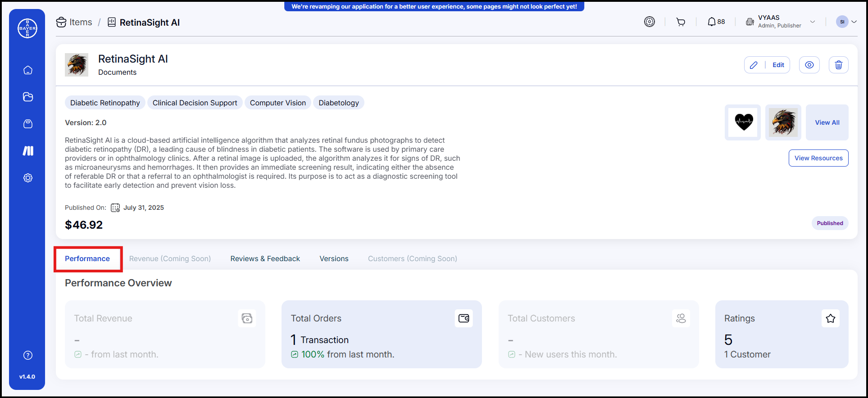Click the Ratings star icon
This screenshot has height=398, width=868.
coord(831,318)
